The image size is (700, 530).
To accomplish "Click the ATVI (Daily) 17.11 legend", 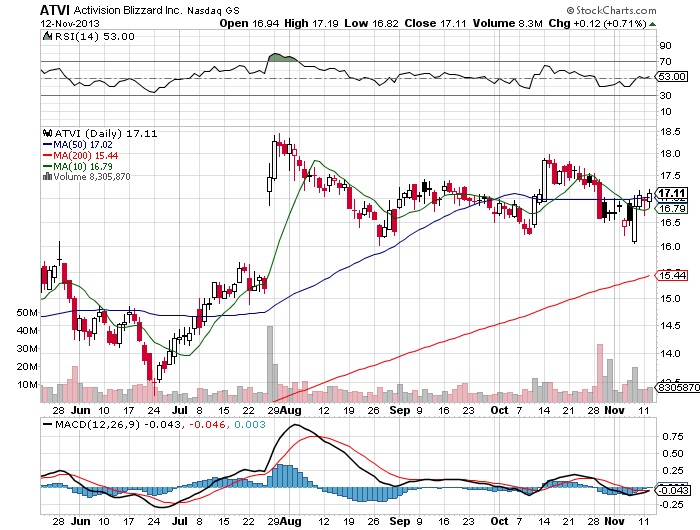I will (106, 134).
